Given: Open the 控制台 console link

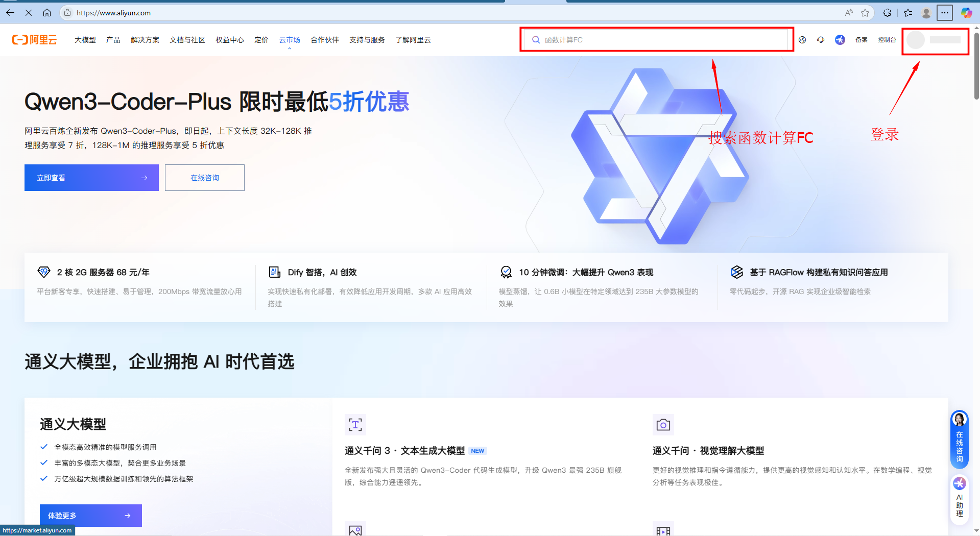Looking at the screenshot, I should pos(887,40).
